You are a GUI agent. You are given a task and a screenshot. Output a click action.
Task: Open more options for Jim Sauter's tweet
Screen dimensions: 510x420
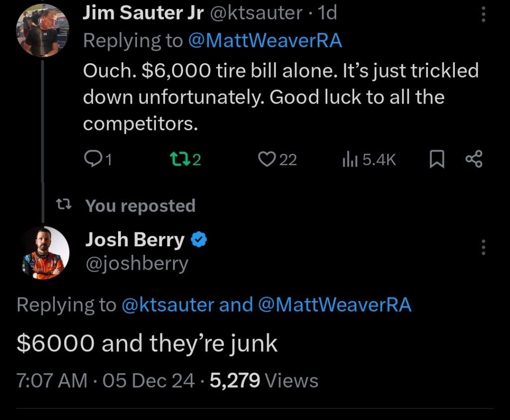click(482, 14)
